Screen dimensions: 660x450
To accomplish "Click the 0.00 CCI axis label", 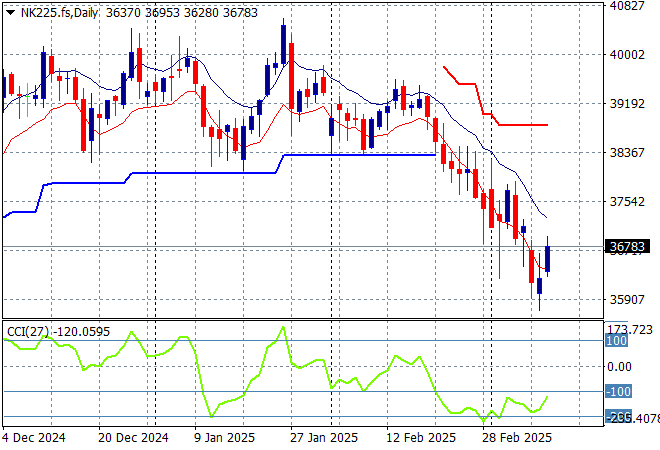I will pos(622,366).
